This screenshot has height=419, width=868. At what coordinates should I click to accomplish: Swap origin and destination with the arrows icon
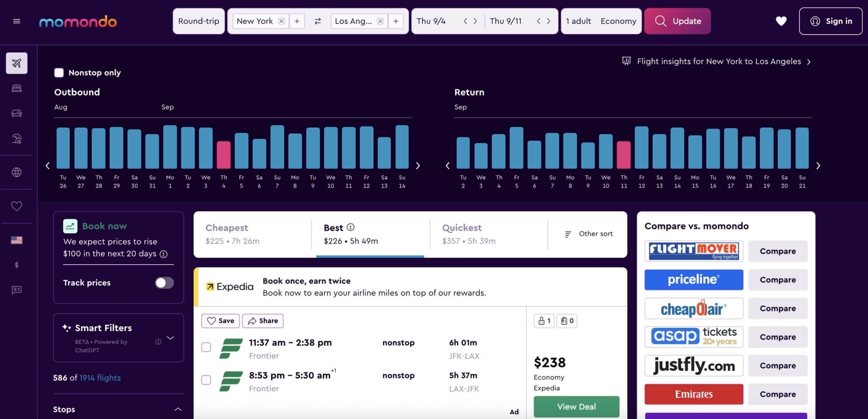pyautogui.click(x=317, y=21)
